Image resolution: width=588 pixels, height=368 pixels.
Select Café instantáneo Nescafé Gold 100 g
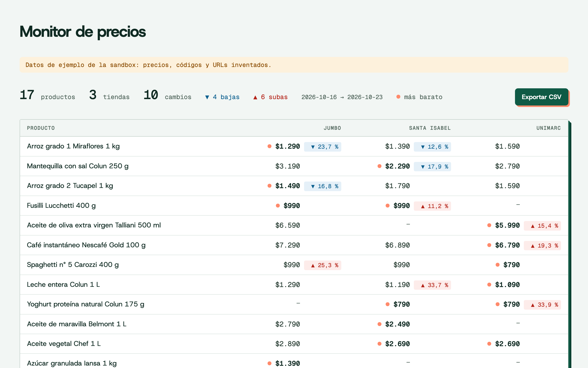[86, 245]
